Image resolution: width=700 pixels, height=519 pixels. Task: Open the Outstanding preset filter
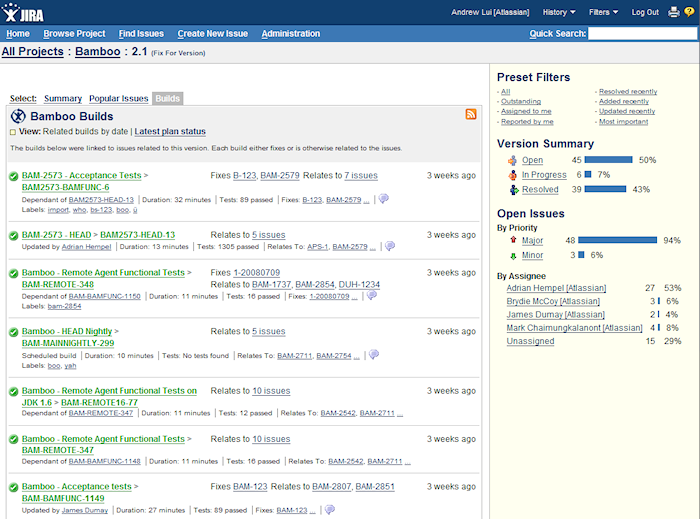(x=521, y=101)
